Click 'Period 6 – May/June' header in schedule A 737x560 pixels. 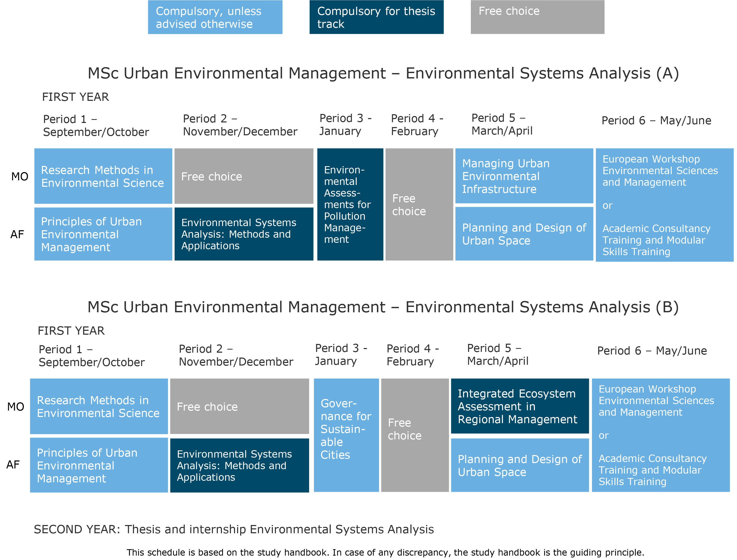point(656,120)
